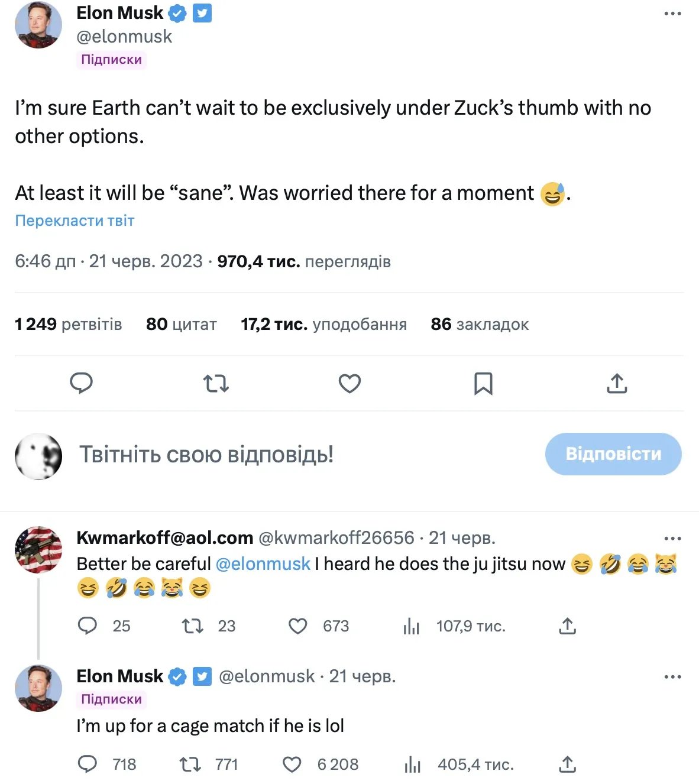Retweet the cage match reply
The width and height of the screenshot is (699, 784).
click(190, 764)
